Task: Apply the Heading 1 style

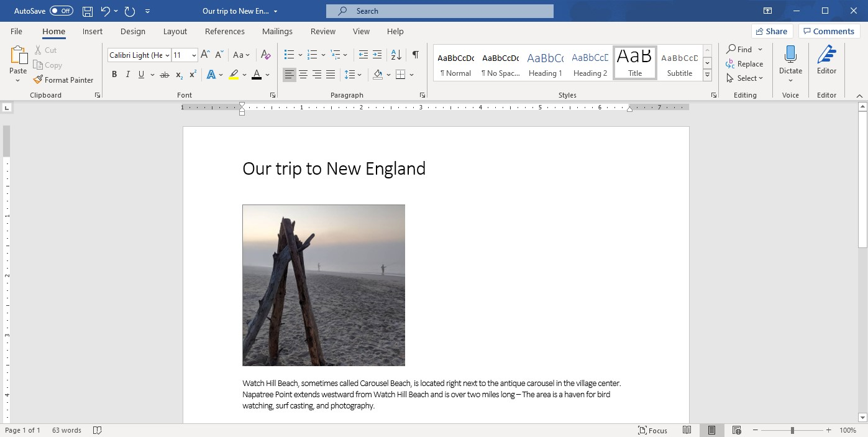Action: pyautogui.click(x=546, y=63)
